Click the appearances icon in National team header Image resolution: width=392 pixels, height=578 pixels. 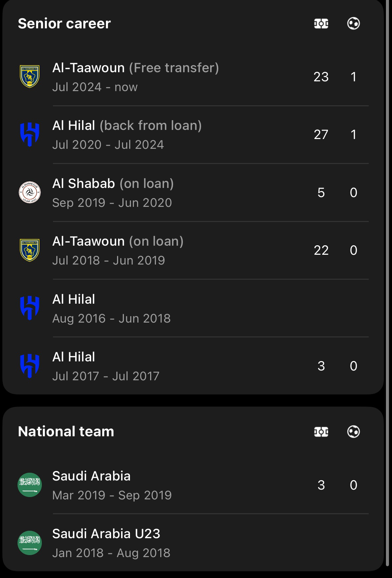(x=321, y=432)
